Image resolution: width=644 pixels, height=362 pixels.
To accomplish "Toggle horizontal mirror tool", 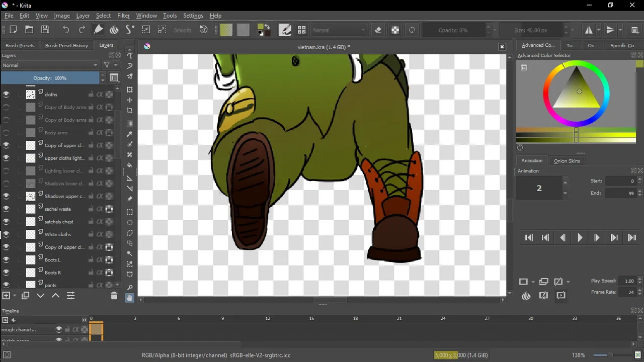I will click(589, 30).
